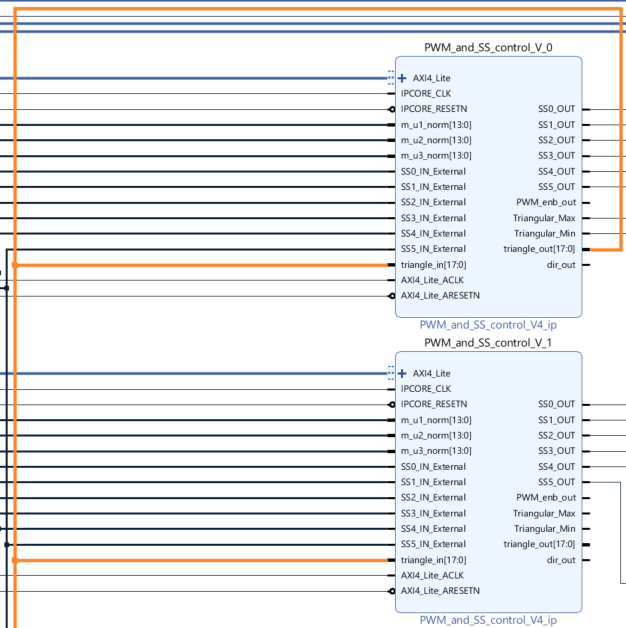
Task: Select the PWM_and_SS_control_V_1 block title
Action: tap(487, 343)
